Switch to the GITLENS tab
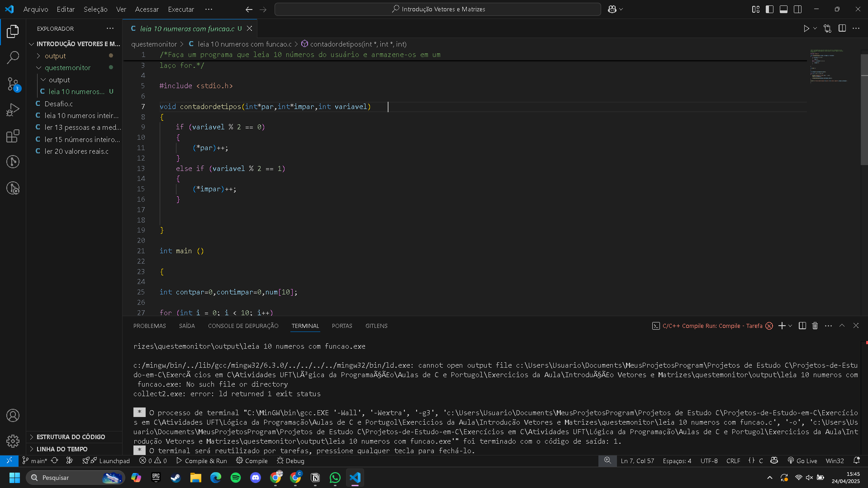The height and width of the screenshot is (488, 868). 376,326
